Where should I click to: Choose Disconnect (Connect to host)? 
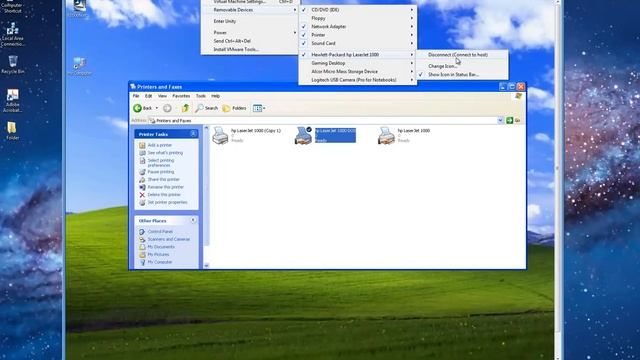[458, 54]
